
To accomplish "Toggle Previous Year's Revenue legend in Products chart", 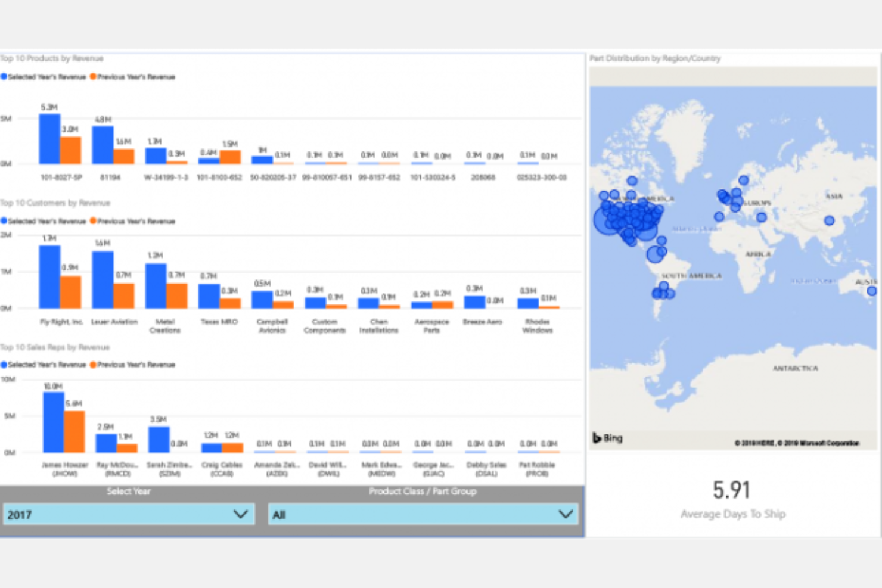I will (x=136, y=77).
